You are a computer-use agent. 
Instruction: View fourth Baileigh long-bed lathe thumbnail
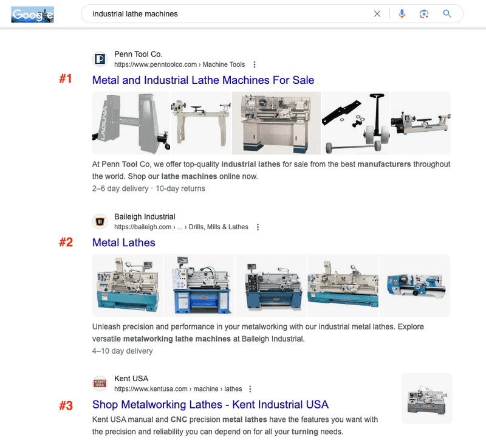click(x=343, y=286)
